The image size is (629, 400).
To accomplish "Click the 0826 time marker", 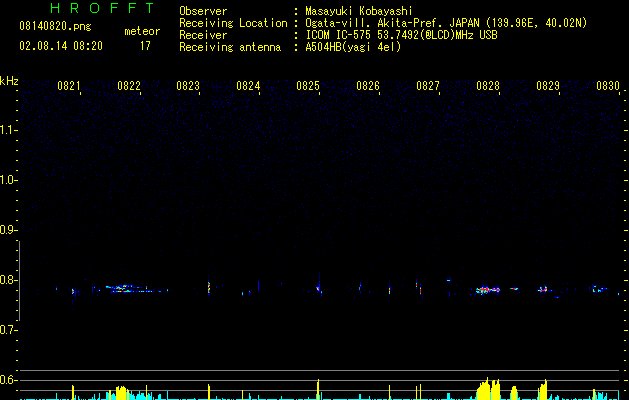I will [x=368, y=86].
